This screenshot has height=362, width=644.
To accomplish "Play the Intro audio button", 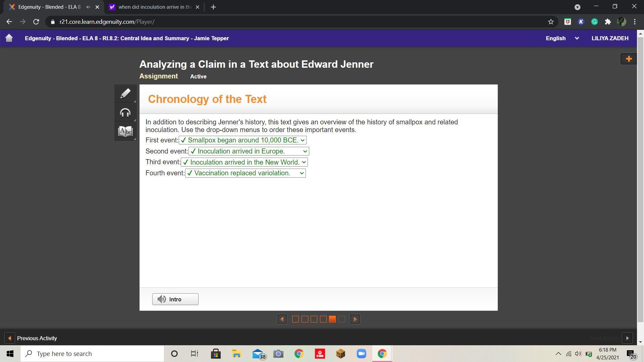I will tap(175, 299).
